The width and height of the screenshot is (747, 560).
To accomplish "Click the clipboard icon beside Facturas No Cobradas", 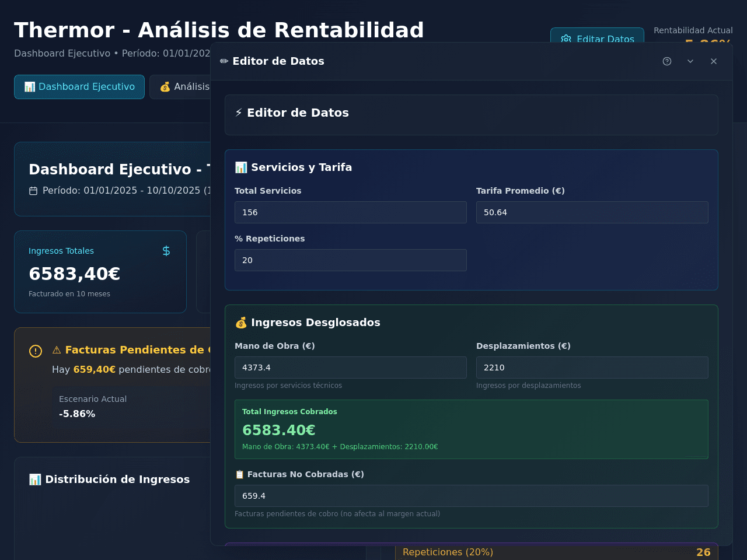I will tap(239, 475).
